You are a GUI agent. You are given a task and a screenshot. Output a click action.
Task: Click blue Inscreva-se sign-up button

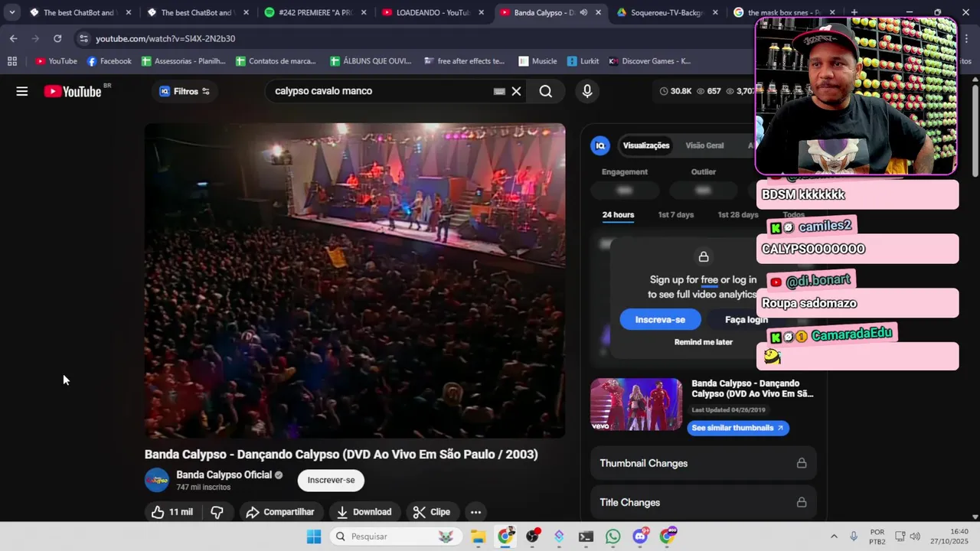coord(660,319)
